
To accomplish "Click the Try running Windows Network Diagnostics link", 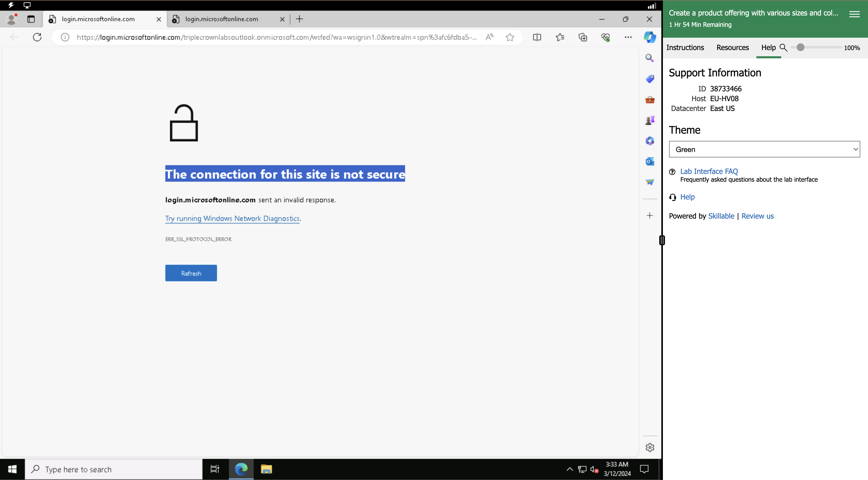I will point(232,218).
